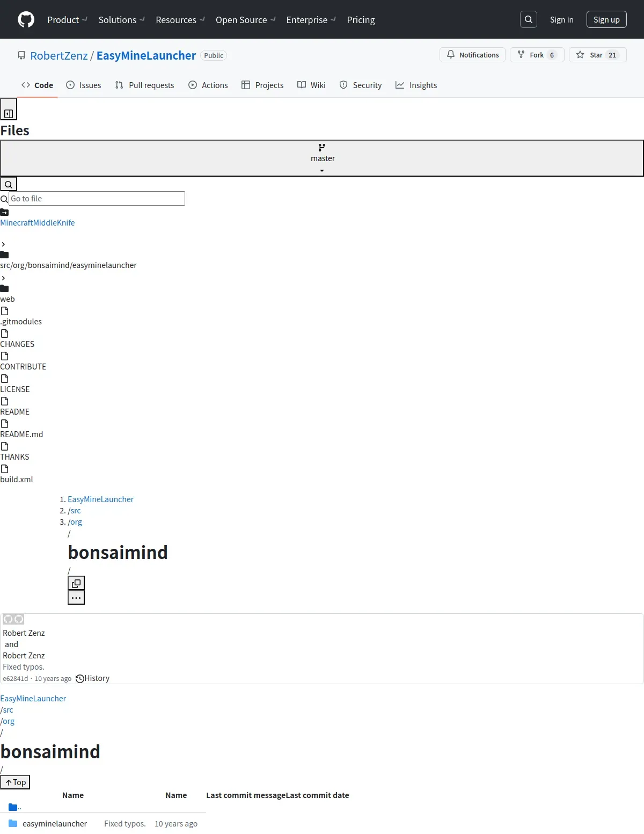
Task: Click the Notifications bell icon
Action: (x=451, y=54)
